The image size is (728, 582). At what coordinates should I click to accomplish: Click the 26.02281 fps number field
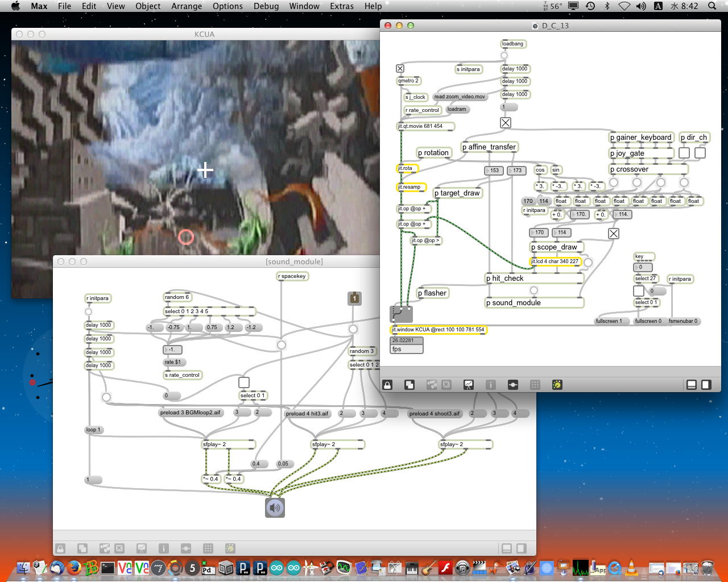(x=406, y=340)
